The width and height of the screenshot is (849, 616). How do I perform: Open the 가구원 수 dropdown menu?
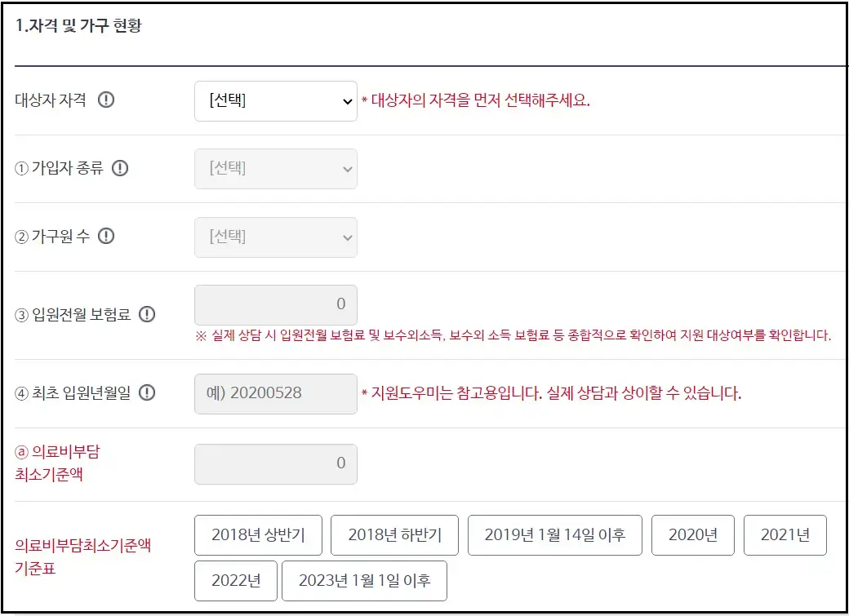275,237
